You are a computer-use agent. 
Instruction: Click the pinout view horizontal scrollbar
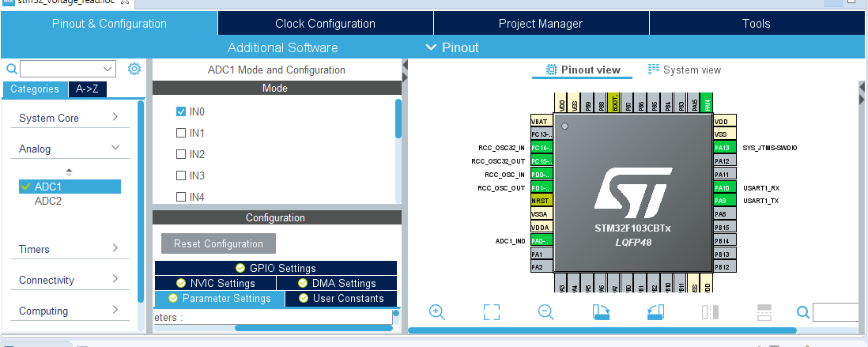[x=602, y=330]
